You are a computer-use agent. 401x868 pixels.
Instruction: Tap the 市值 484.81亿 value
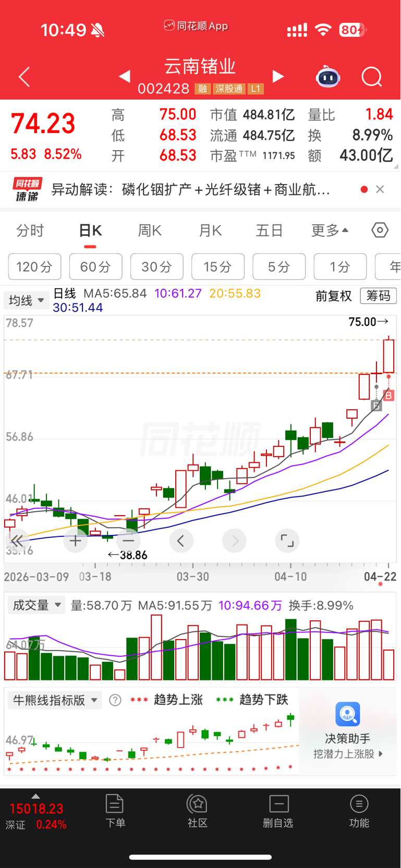[269, 115]
